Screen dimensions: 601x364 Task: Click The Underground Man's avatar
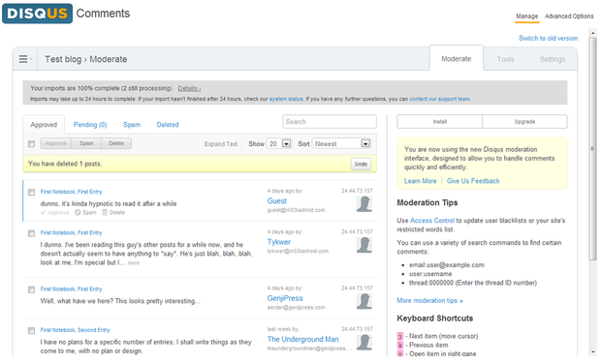[364, 342]
